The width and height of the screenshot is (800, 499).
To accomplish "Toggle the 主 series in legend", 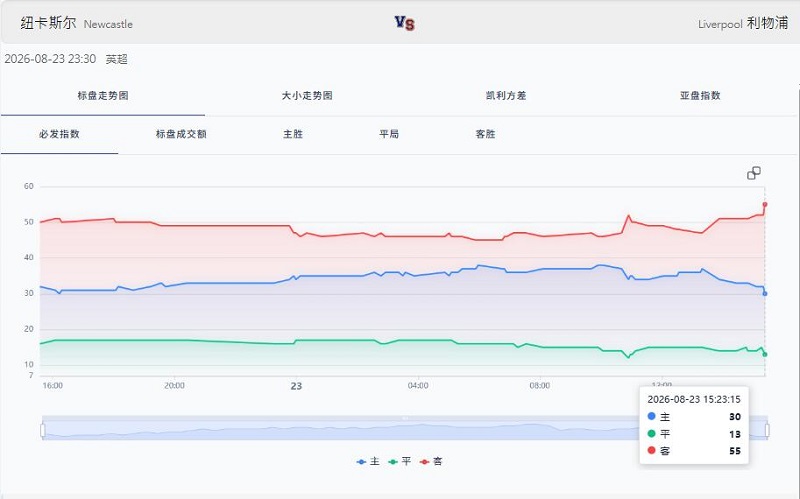I will (368, 461).
